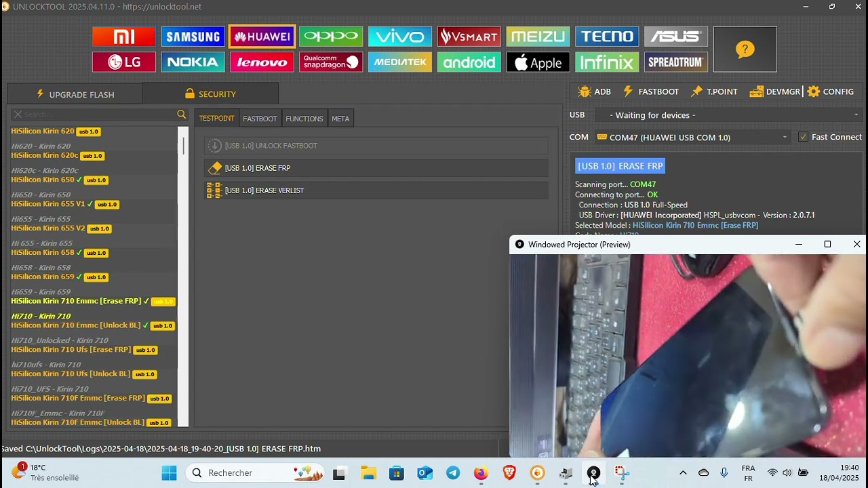Select the Tecno brand icon
This screenshot has width=868, height=488.
pyautogui.click(x=608, y=37)
